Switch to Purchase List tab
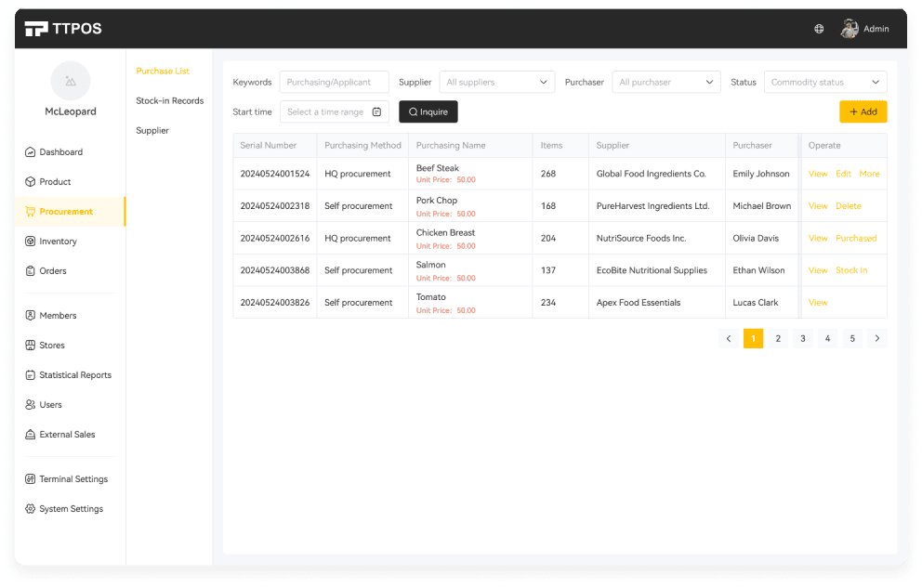This screenshot has width=922, height=588. tap(163, 72)
